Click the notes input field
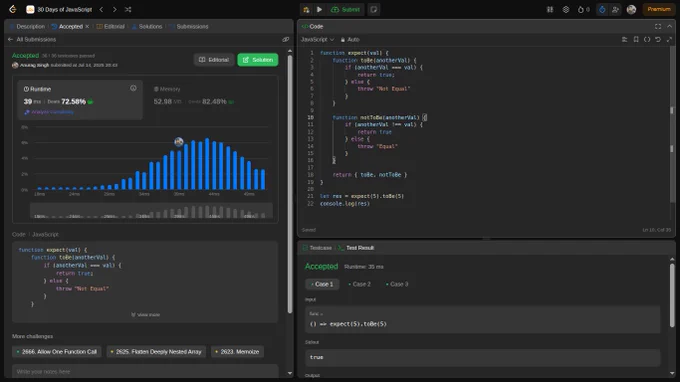Screen dimensions: 680x382 point(145,372)
